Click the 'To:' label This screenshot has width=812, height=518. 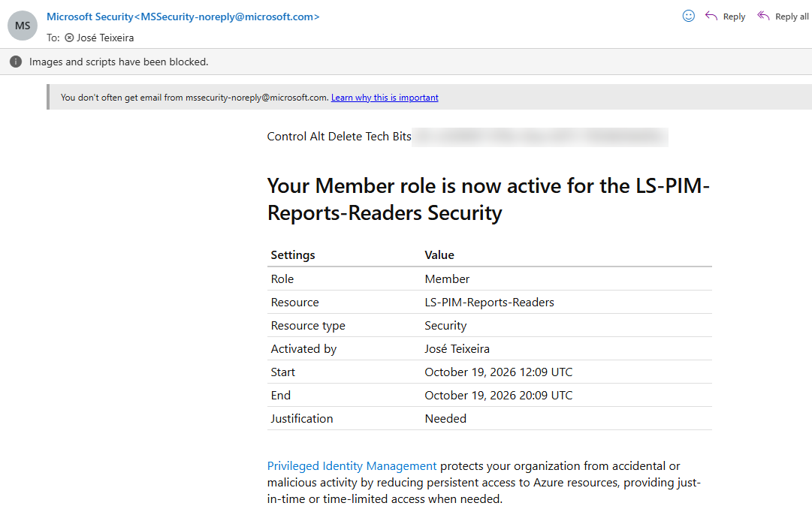tap(53, 38)
